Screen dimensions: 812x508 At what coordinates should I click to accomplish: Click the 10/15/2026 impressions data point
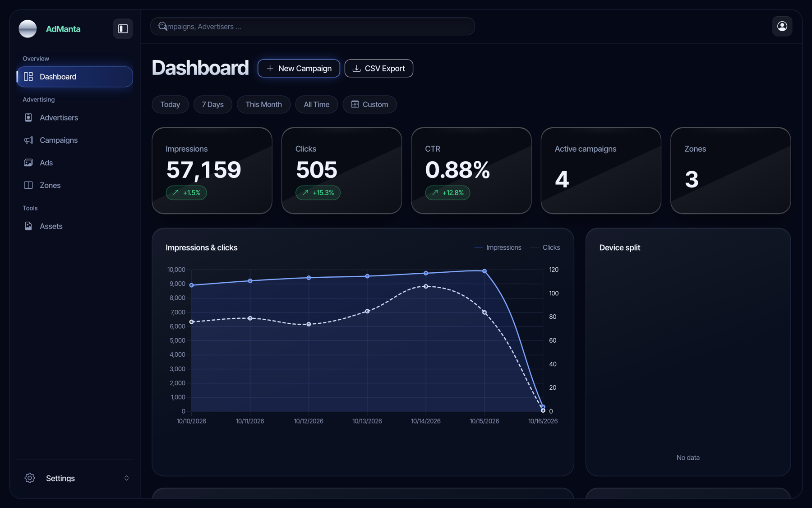pos(484,271)
